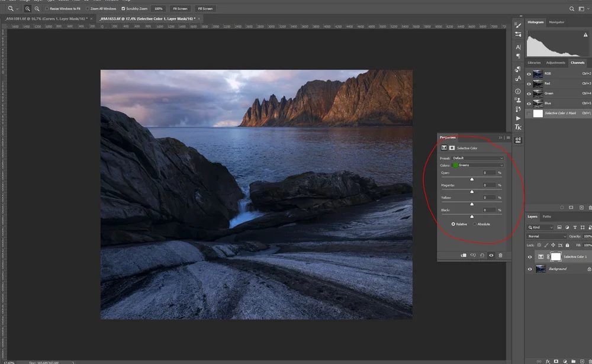
Task: Click the Cyan slider handle
Action: (x=472, y=179)
